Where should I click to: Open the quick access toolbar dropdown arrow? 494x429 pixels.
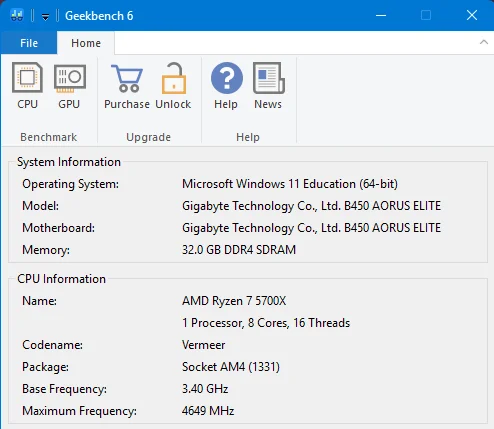pyautogui.click(x=45, y=16)
